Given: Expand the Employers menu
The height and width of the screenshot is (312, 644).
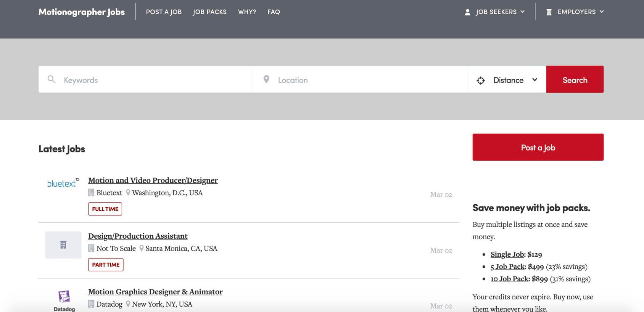Looking at the screenshot, I should coord(576,12).
